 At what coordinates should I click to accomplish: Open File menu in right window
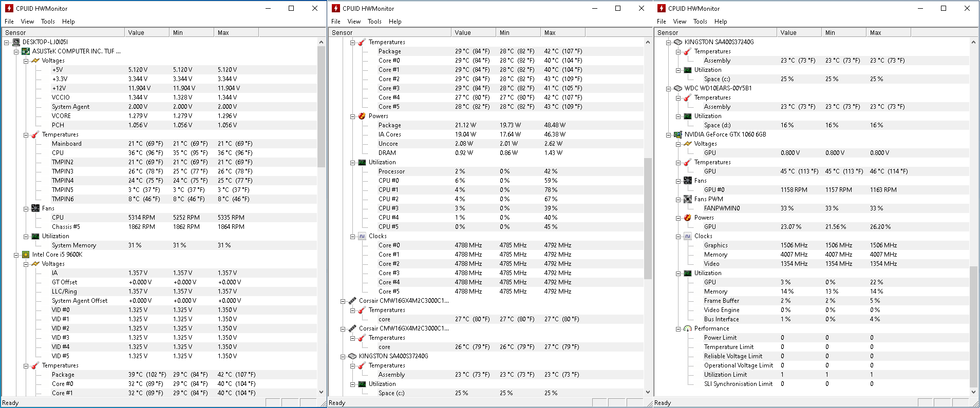click(662, 22)
